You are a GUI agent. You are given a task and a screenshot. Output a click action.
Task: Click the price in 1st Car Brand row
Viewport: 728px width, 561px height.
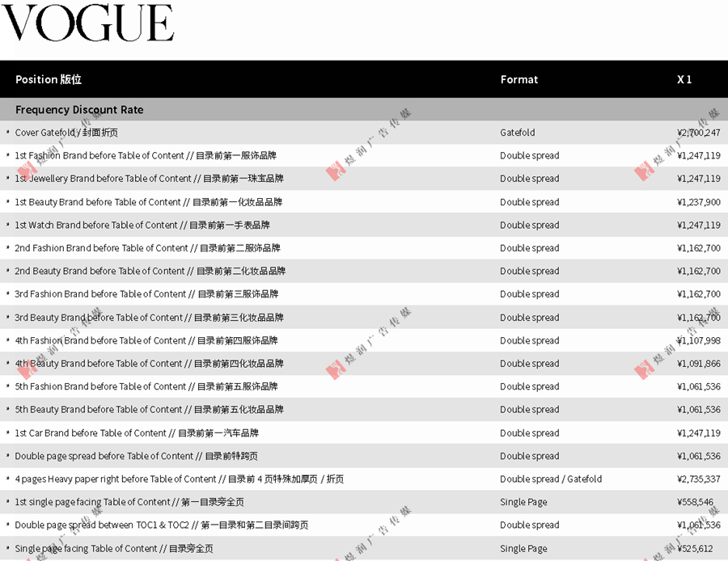[x=699, y=433]
